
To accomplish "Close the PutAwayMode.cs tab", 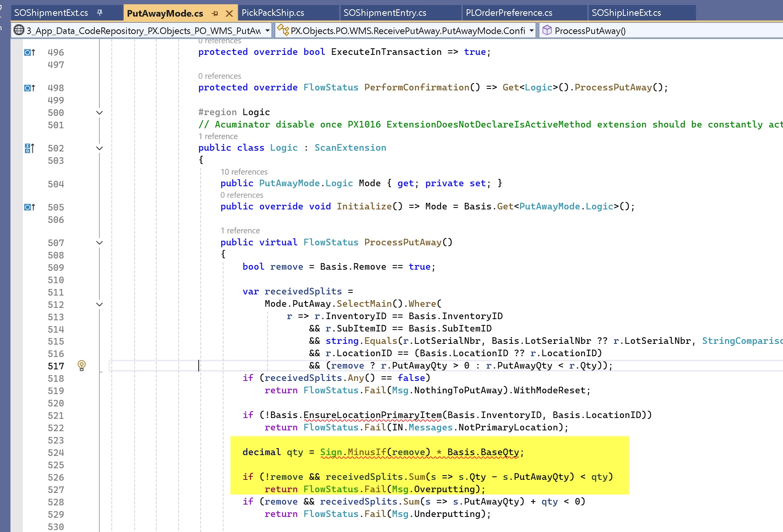I will (x=229, y=14).
